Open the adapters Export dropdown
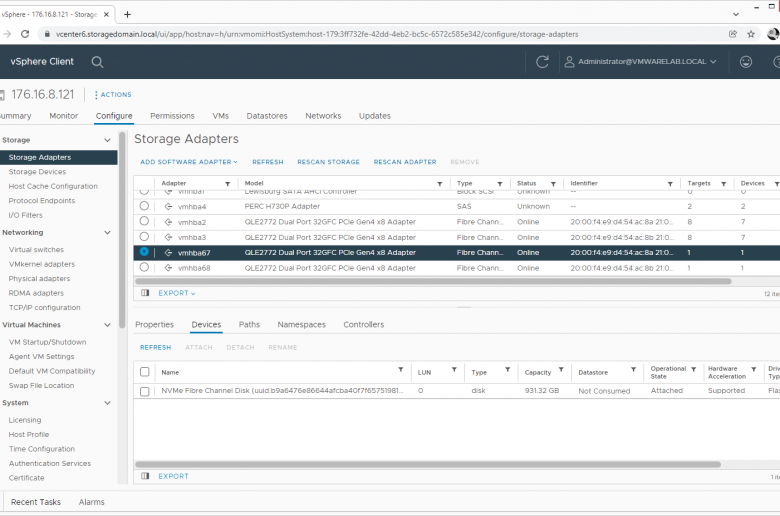Screen dimensions: 780x516 (x=177, y=293)
